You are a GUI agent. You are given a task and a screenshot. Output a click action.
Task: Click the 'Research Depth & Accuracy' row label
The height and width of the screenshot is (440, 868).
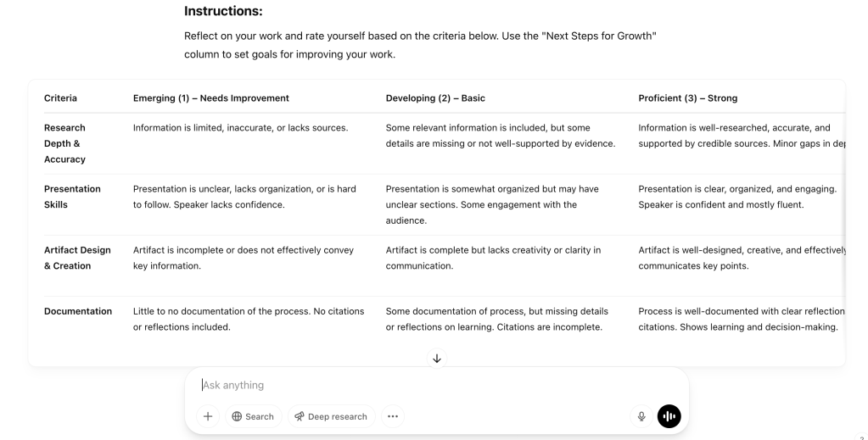click(65, 143)
